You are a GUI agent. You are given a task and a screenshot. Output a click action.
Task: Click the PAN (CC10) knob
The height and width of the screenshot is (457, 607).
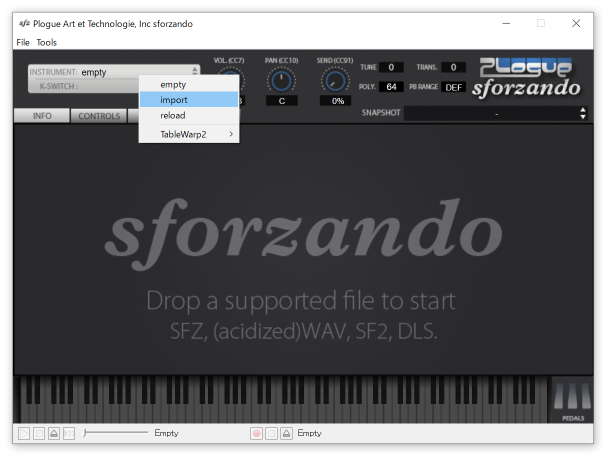pos(281,81)
